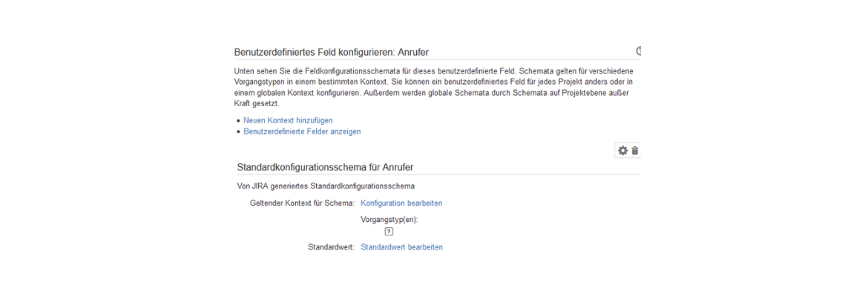Click the word Anrufer in the page title
Viewport: 868px width, 297px height.
click(413, 52)
